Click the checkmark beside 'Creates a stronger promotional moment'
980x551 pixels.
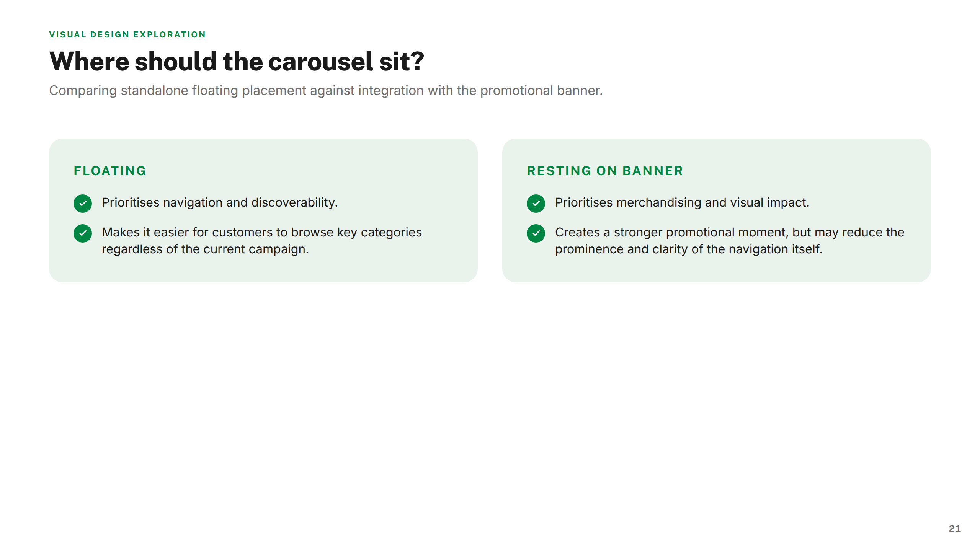[536, 233]
